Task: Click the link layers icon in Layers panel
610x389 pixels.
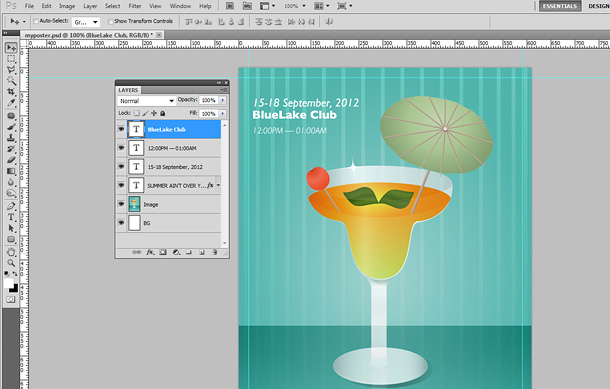Action: pos(137,252)
